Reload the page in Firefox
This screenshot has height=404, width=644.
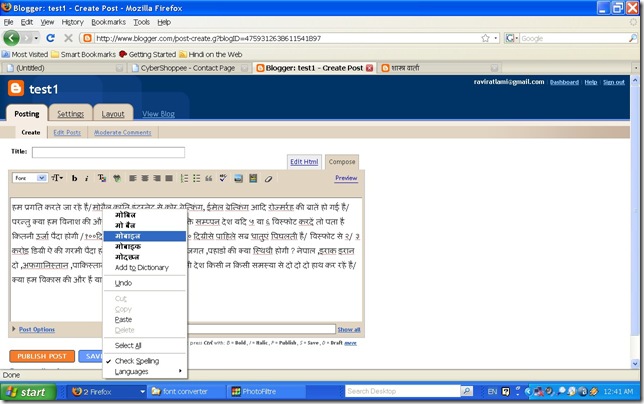pos(51,38)
